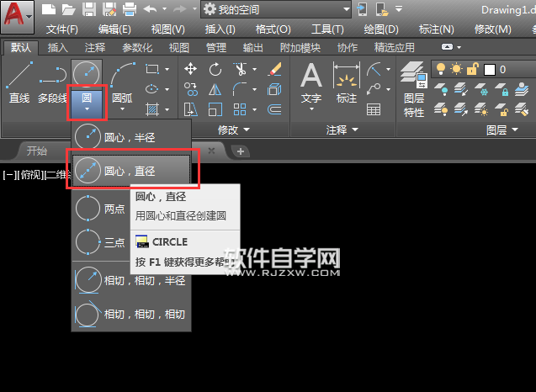Open the Start drawing tab
Viewport: 536px width, 392px height.
[x=37, y=151]
